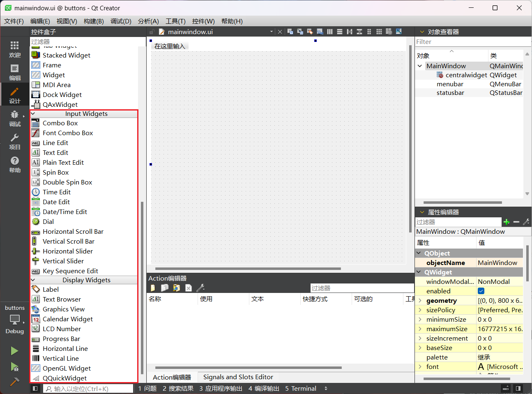The width and height of the screenshot is (532, 394).
Task: Open the 调试 (Debug) mode
Action: [x=14, y=118]
